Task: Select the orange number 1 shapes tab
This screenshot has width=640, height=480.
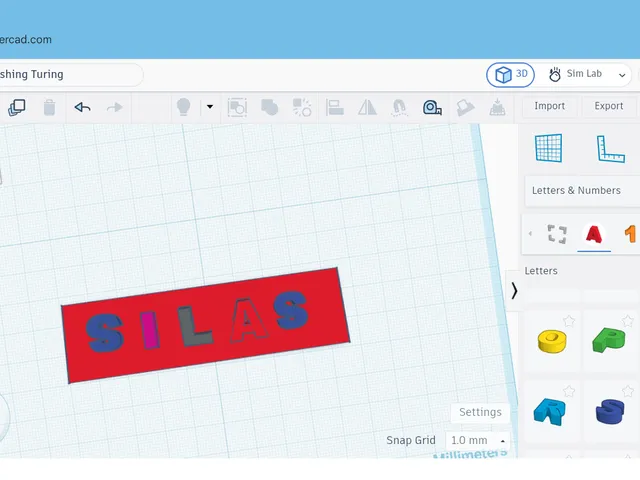Action: click(x=631, y=234)
